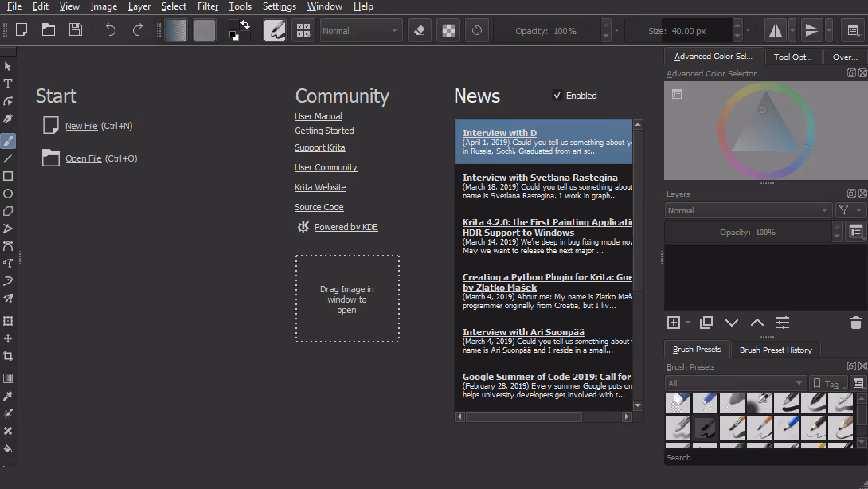Click the hue ring in color selector
Screen dimensions: 868x489
[x=767, y=88]
